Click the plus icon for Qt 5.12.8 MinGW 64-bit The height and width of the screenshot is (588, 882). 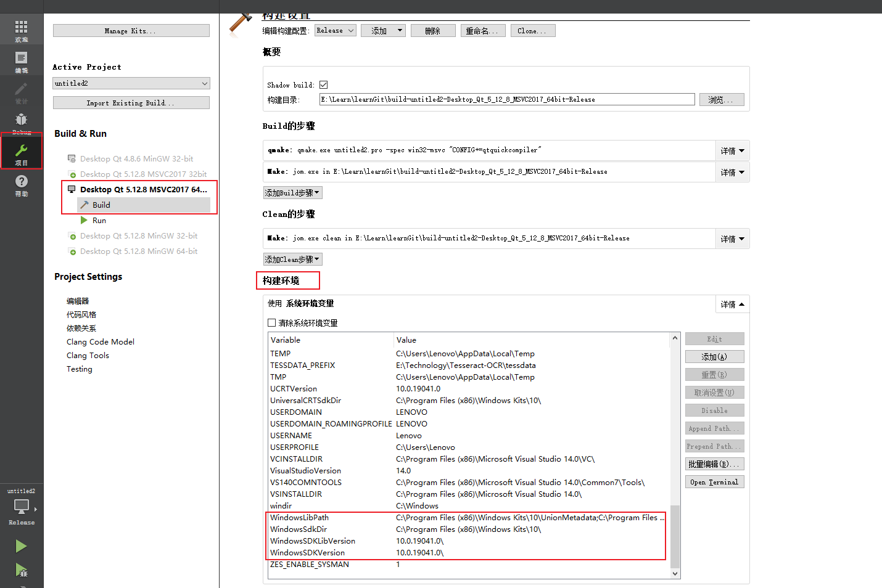pos(72,251)
